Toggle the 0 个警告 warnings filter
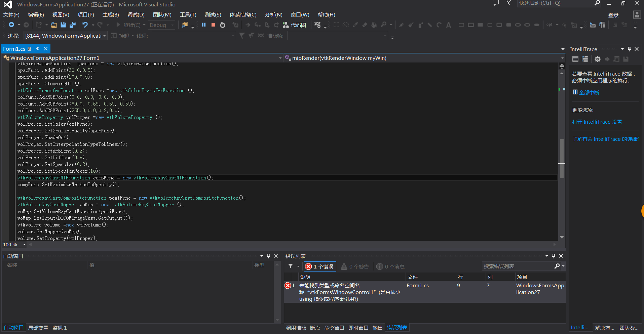The width and height of the screenshot is (644, 334). [355, 266]
